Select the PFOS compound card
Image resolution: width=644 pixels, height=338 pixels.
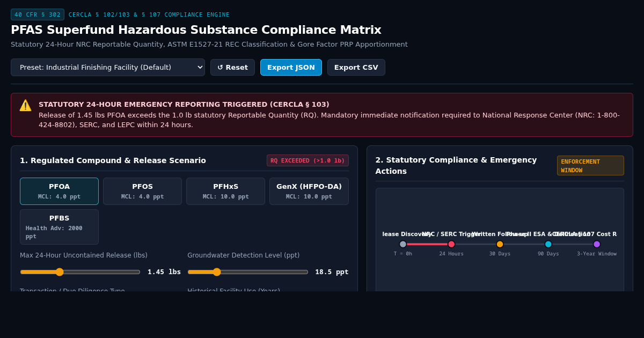[142, 191]
